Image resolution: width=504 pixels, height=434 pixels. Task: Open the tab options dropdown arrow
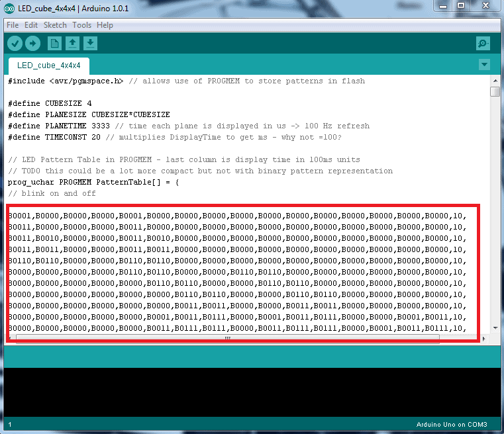pyautogui.click(x=484, y=65)
